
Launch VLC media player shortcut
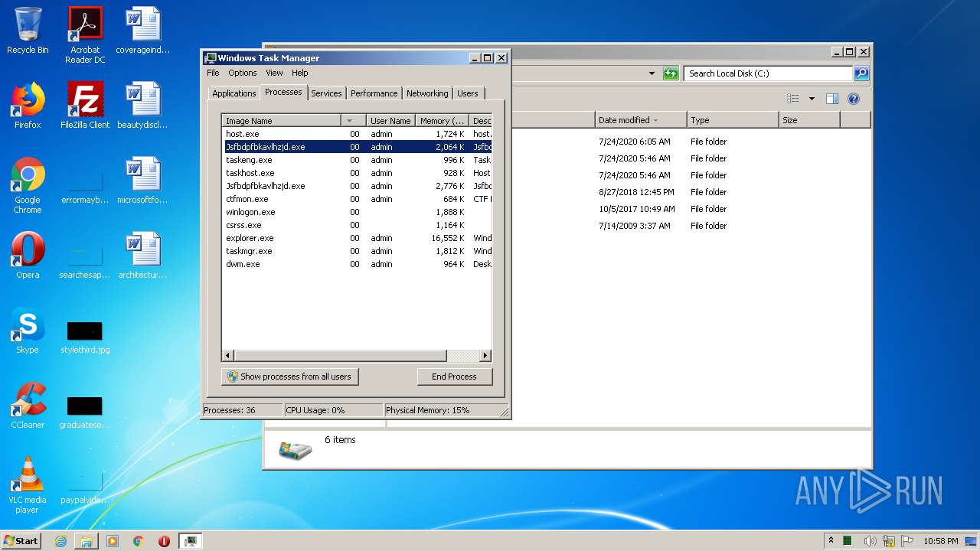click(x=28, y=485)
